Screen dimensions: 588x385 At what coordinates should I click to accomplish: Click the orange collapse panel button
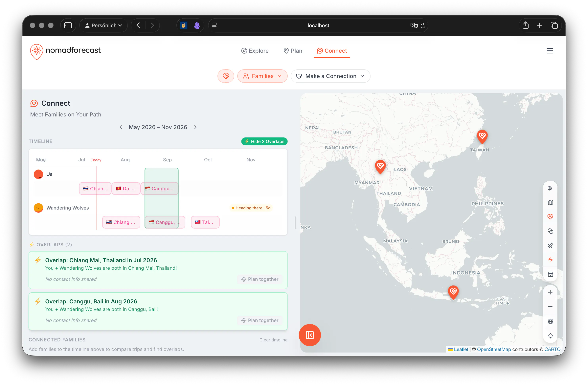point(310,335)
